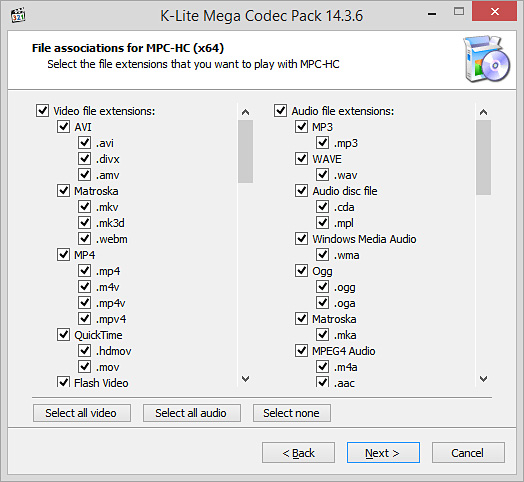Uncheck the QuickTime group checkbox

pos(63,335)
